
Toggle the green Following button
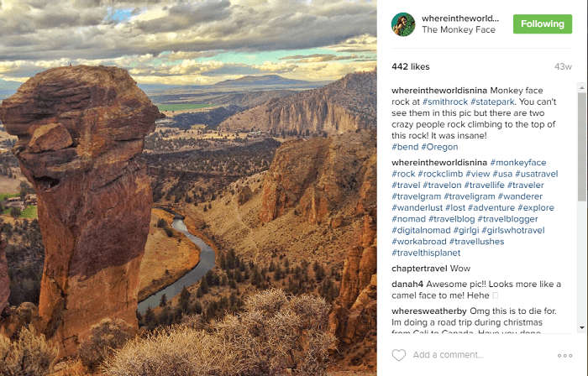click(542, 23)
